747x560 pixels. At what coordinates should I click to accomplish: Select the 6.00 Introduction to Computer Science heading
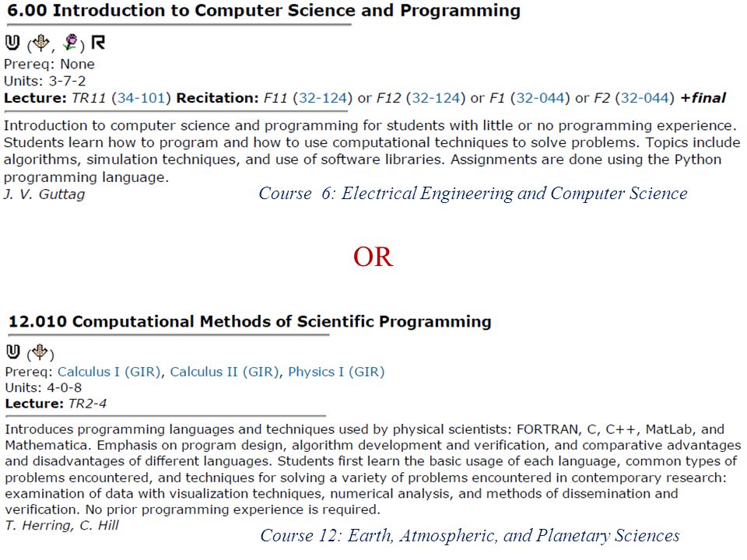(x=264, y=11)
